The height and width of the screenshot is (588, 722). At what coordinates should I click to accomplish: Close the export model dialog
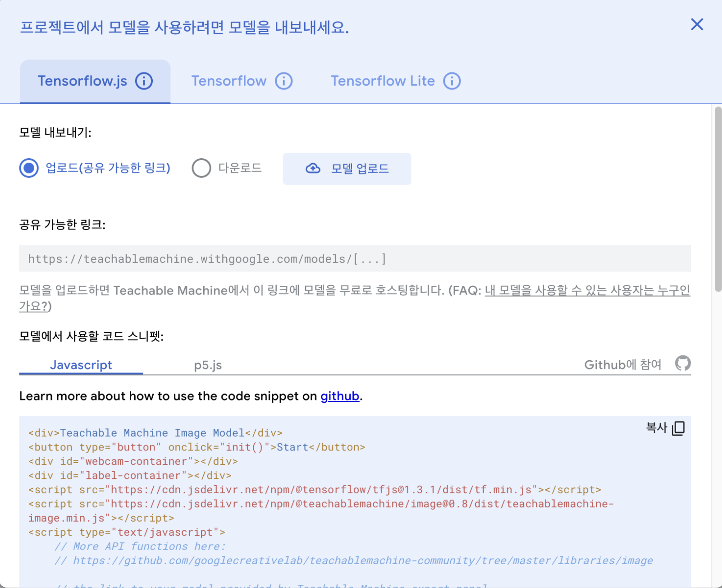point(697,24)
